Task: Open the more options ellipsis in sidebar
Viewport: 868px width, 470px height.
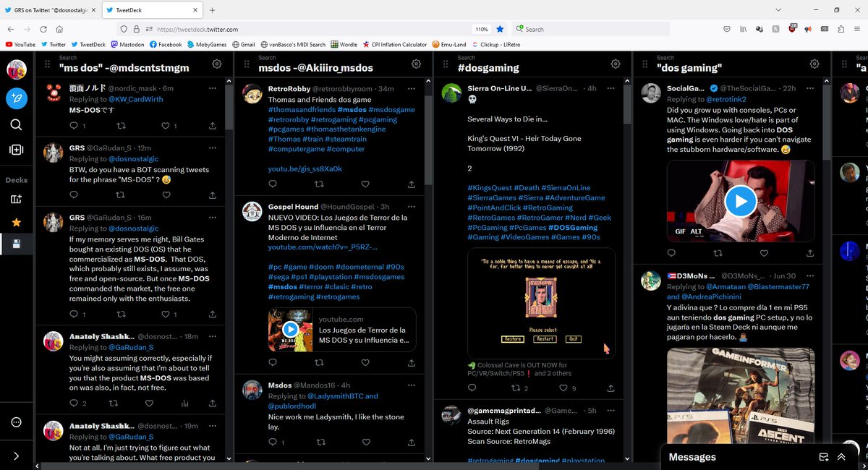Action: [x=16, y=422]
